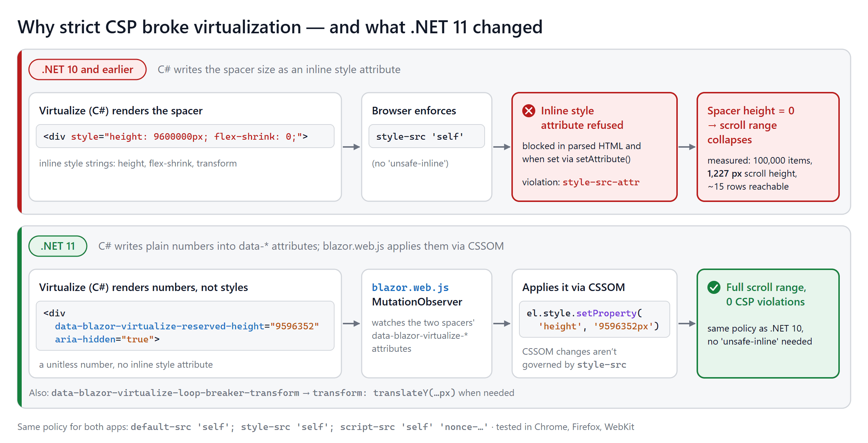Click 'tested in Chrome, Firefox, WebKit' text
The image size is (868, 443).
(565, 427)
